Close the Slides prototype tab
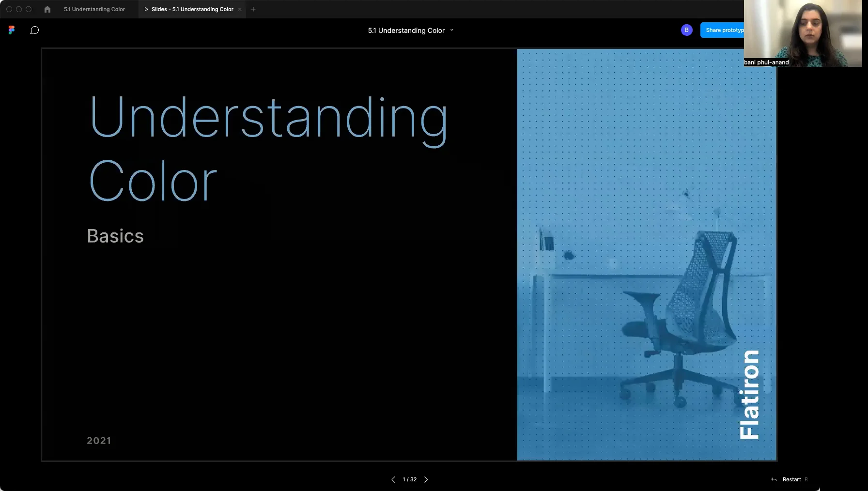 [240, 9]
